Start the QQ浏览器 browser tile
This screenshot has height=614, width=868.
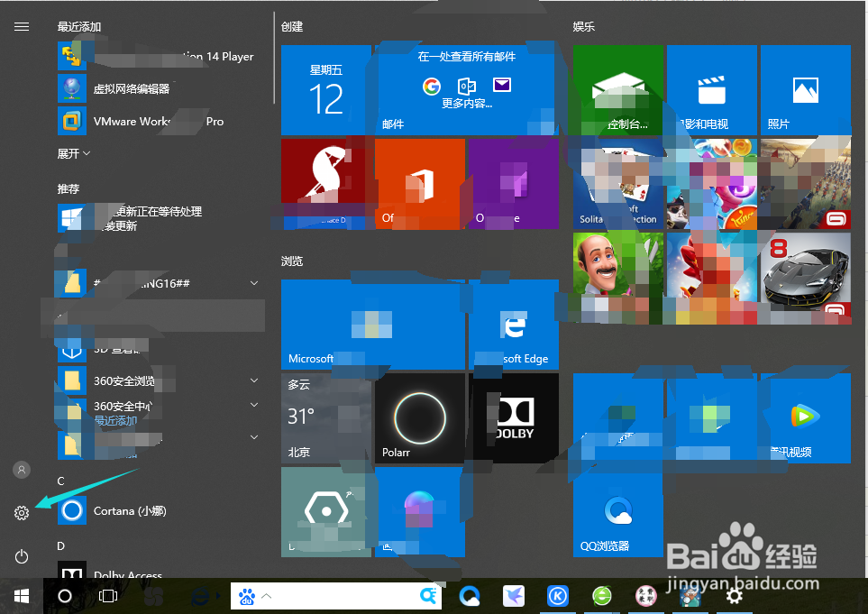pos(617,514)
